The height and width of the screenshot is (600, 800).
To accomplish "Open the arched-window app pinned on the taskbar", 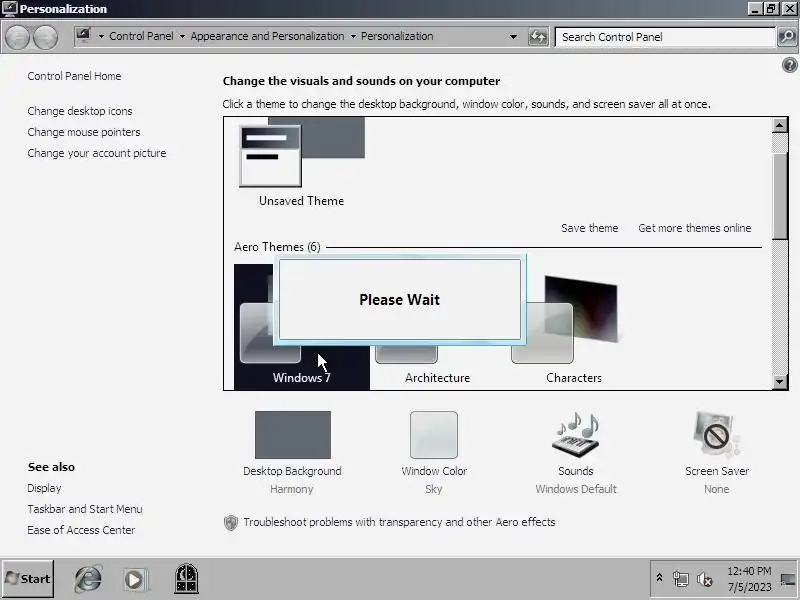I will pyautogui.click(x=186, y=578).
